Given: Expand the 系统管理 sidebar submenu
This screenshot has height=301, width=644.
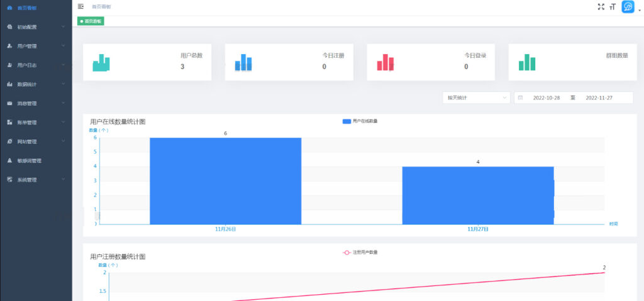Looking at the screenshot, I should [36, 180].
